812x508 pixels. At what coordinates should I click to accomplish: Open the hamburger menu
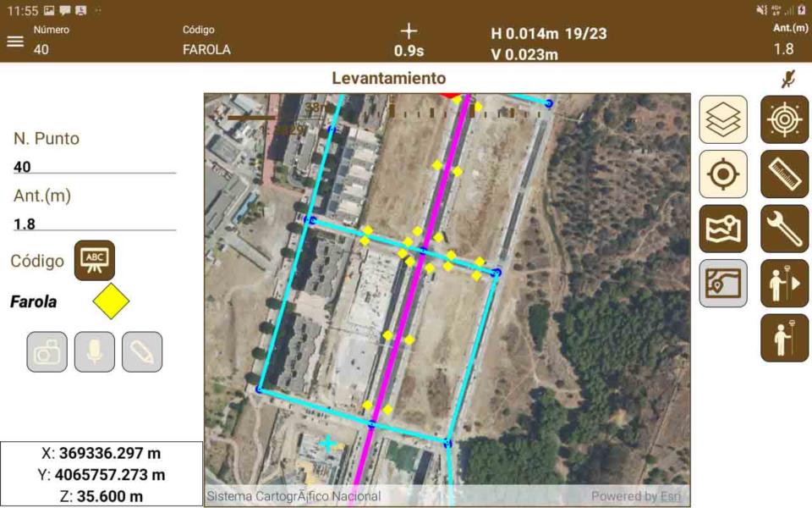pos(15,41)
